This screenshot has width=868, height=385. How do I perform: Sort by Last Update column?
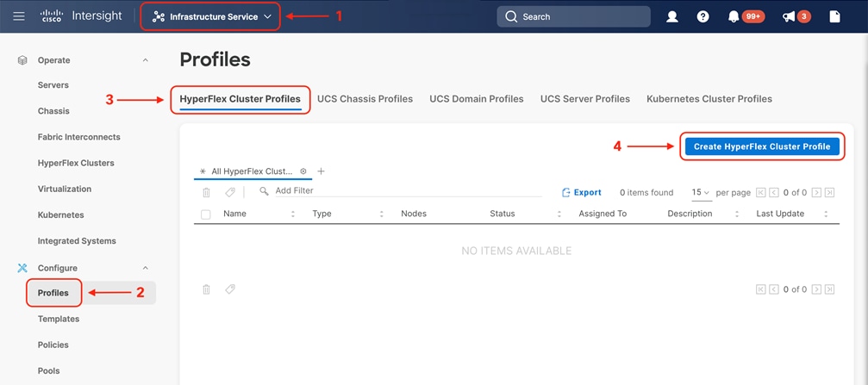[826, 214]
